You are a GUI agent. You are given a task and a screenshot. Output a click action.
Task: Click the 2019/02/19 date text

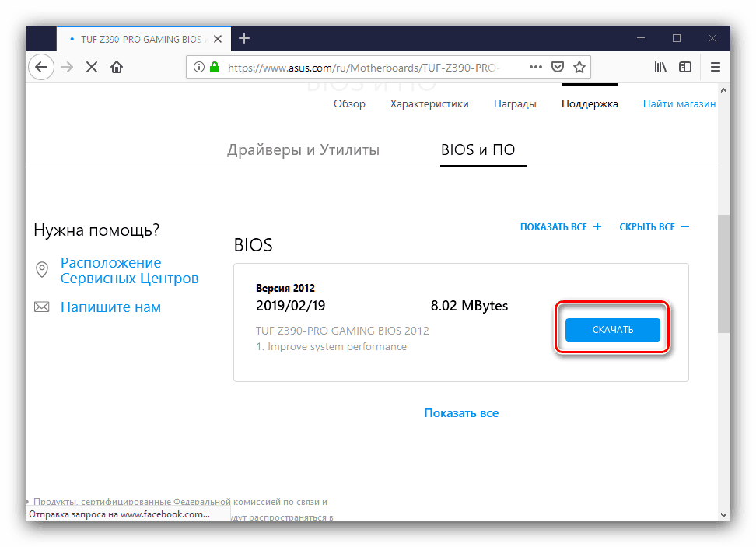[291, 306]
